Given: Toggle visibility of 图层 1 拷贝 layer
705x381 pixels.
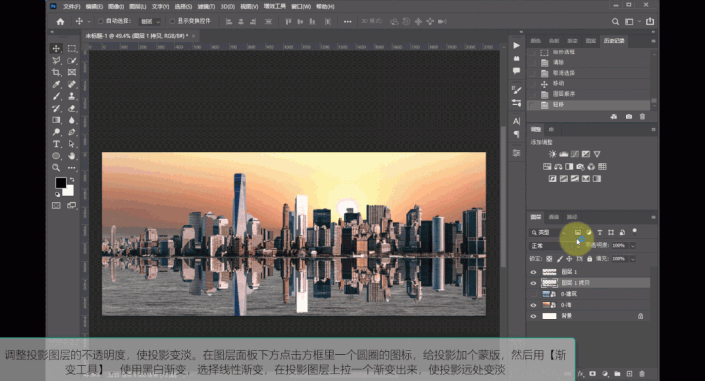Looking at the screenshot, I should (x=533, y=283).
